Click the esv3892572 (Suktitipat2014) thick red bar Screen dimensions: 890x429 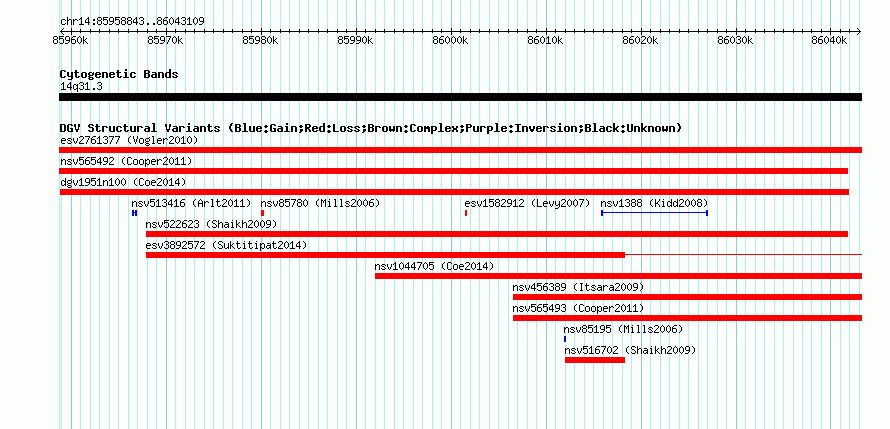pos(385,255)
